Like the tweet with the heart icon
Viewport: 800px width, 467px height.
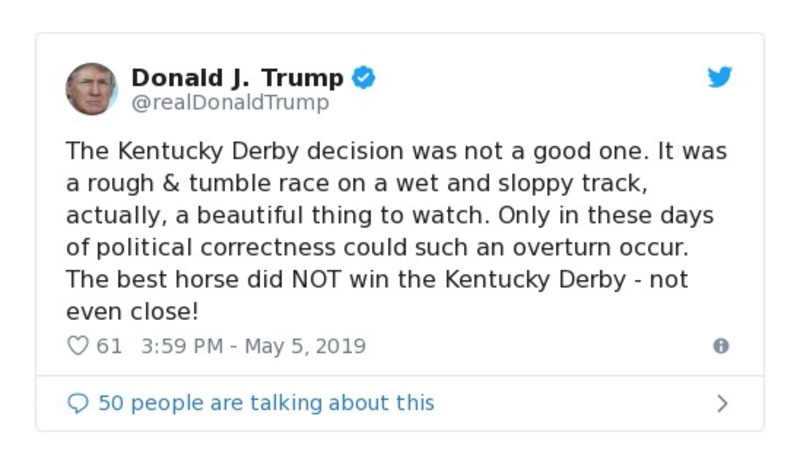coord(78,346)
